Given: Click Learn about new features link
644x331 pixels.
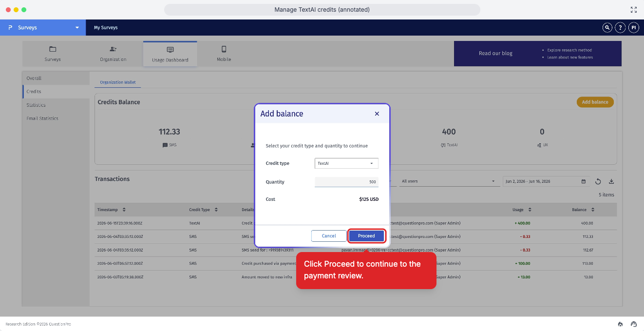Looking at the screenshot, I should [570, 58].
